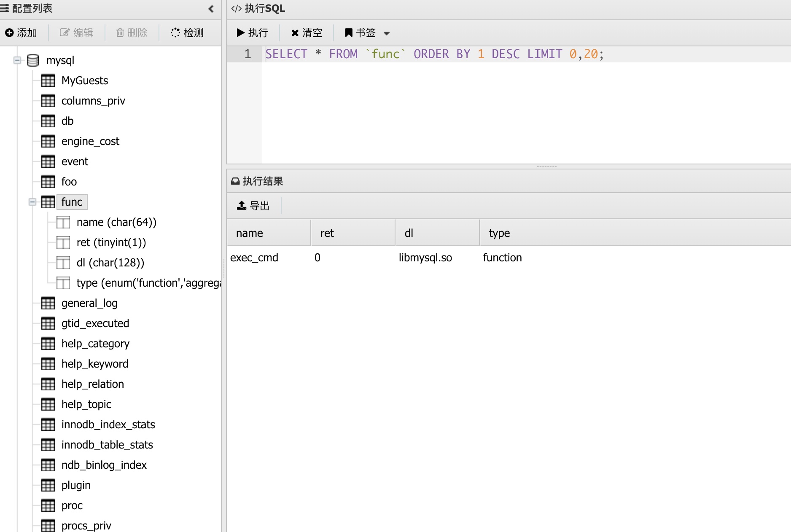
Task: Click the db table icon
Action: tap(48, 121)
